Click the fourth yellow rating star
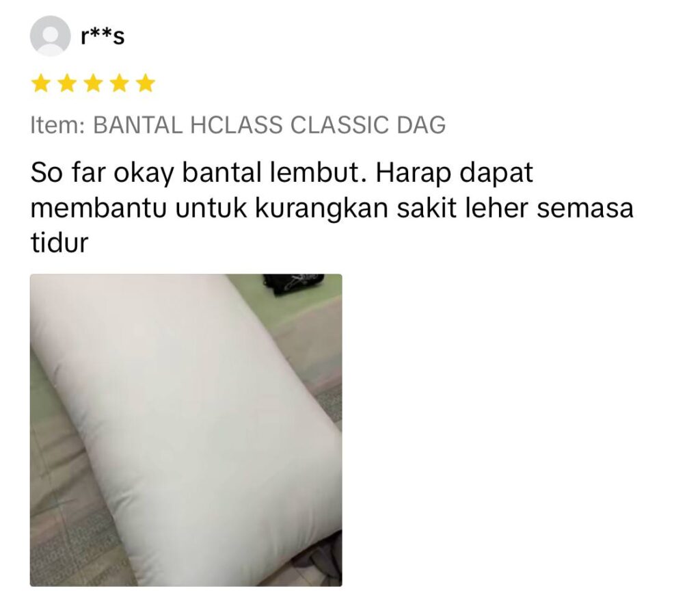700x606 pixels. (119, 83)
